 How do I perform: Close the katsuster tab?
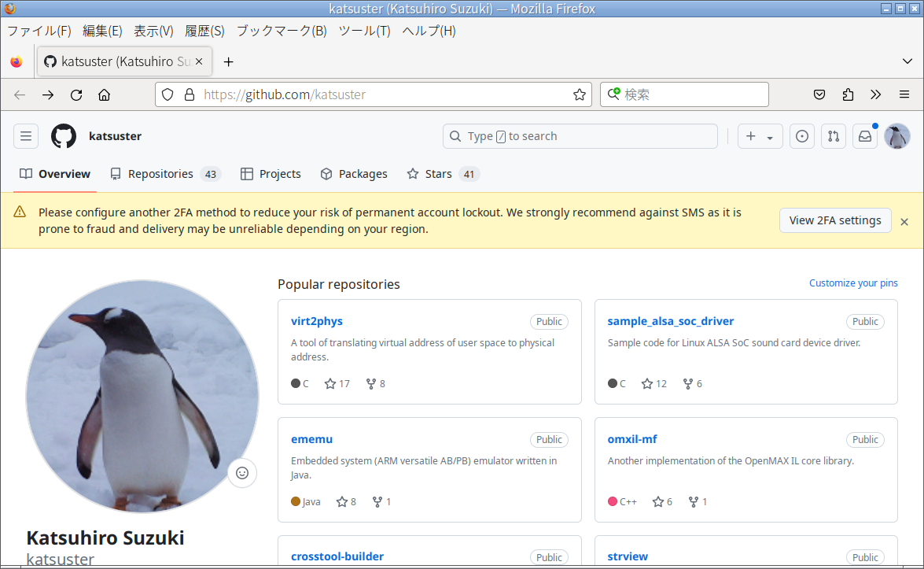click(199, 61)
